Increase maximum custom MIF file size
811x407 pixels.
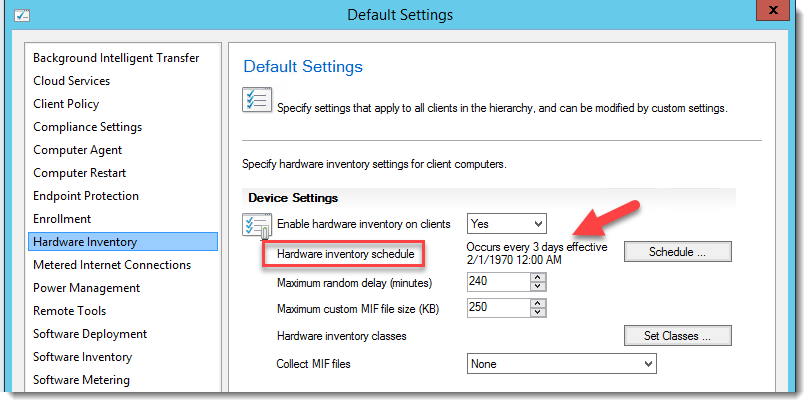[x=538, y=303]
